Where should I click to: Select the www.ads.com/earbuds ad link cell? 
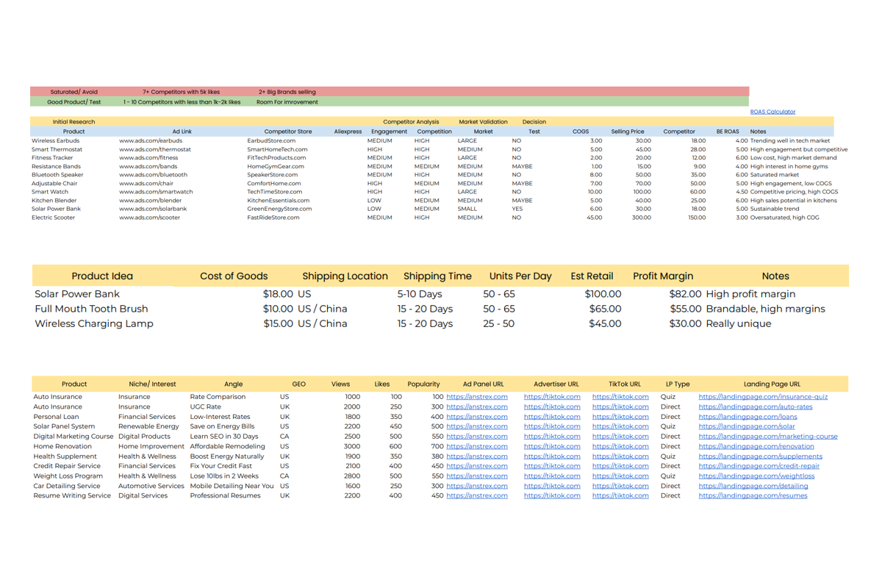pyautogui.click(x=151, y=140)
